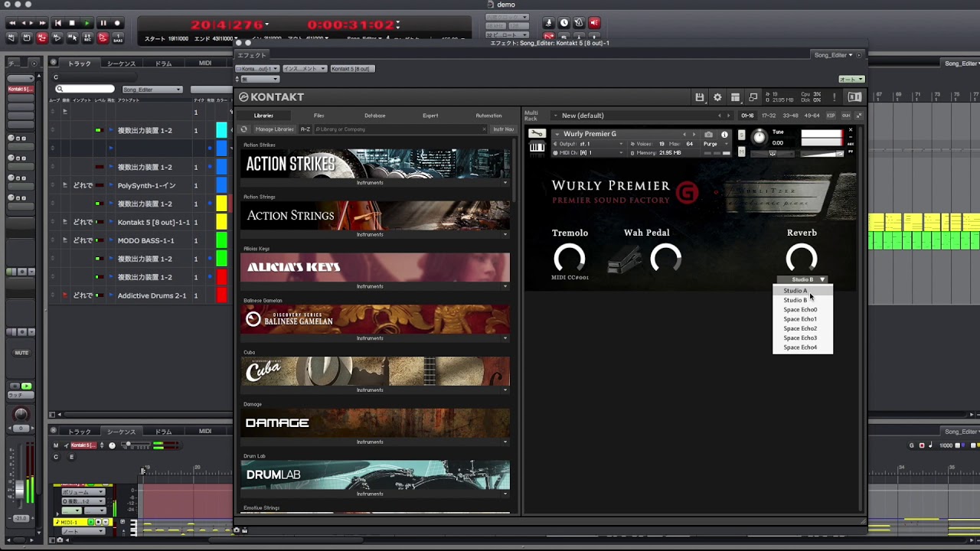The height and width of the screenshot is (551, 980).
Task: Click the clock icon in top toolbar
Action: 564,23
